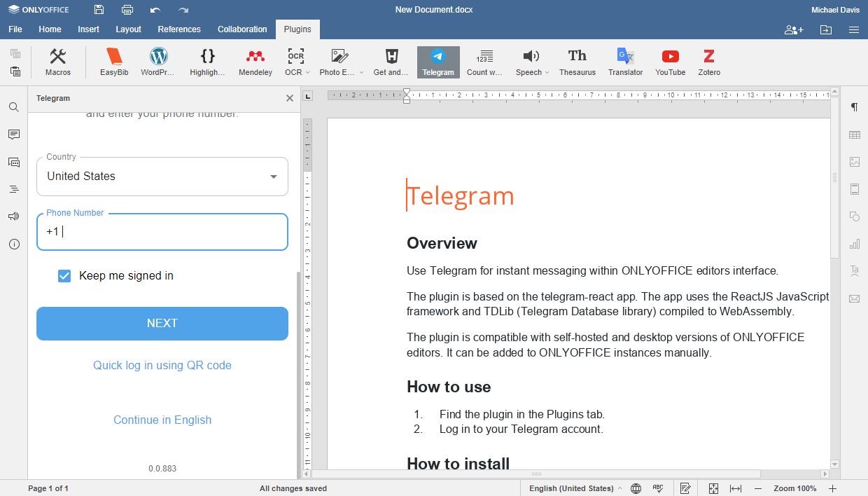Switch to the Home tab
The width and height of the screenshot is (868, 496).
[50, 29]
